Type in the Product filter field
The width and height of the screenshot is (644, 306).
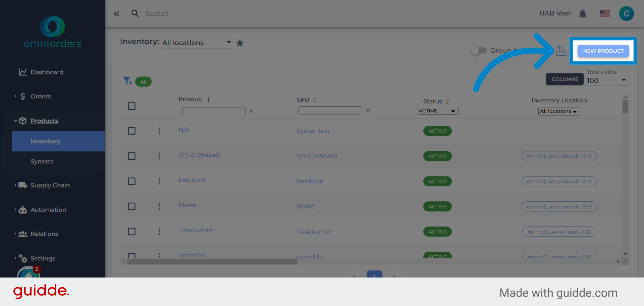tap(214, 111)
